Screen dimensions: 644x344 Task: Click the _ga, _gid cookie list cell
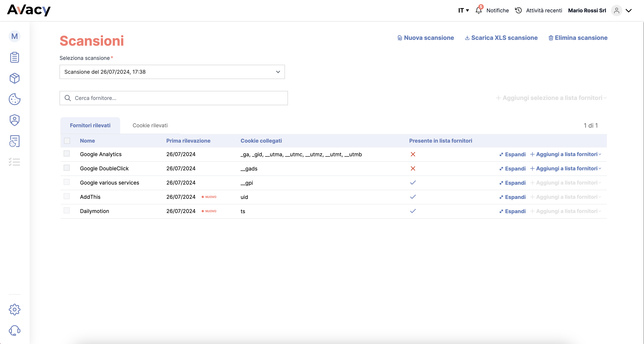(x=301, y=154)
